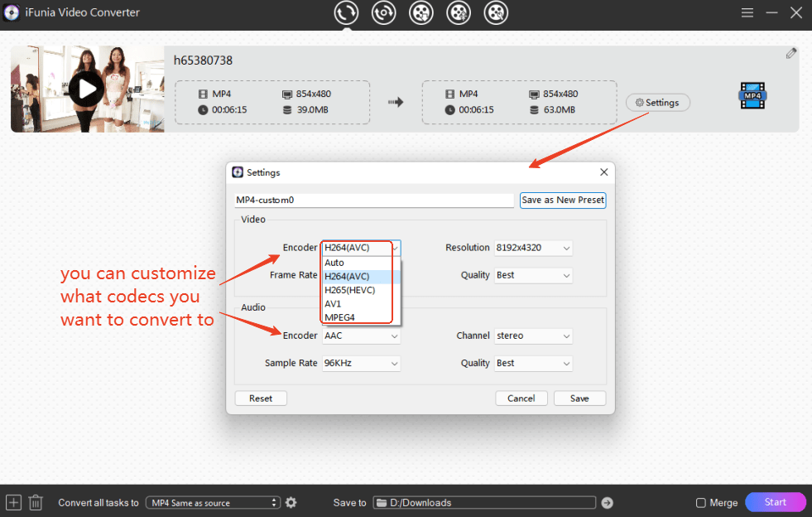Click the Save as New Preset button

563,200
